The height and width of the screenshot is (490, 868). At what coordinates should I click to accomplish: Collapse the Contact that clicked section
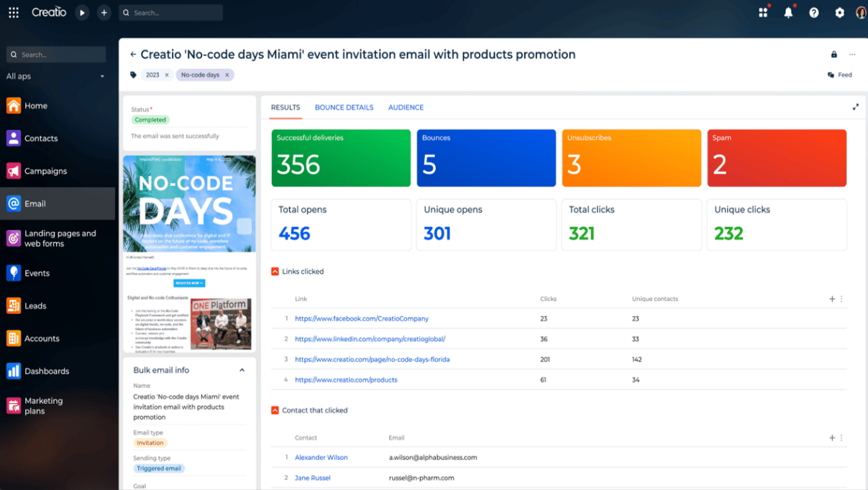point(275,410)
